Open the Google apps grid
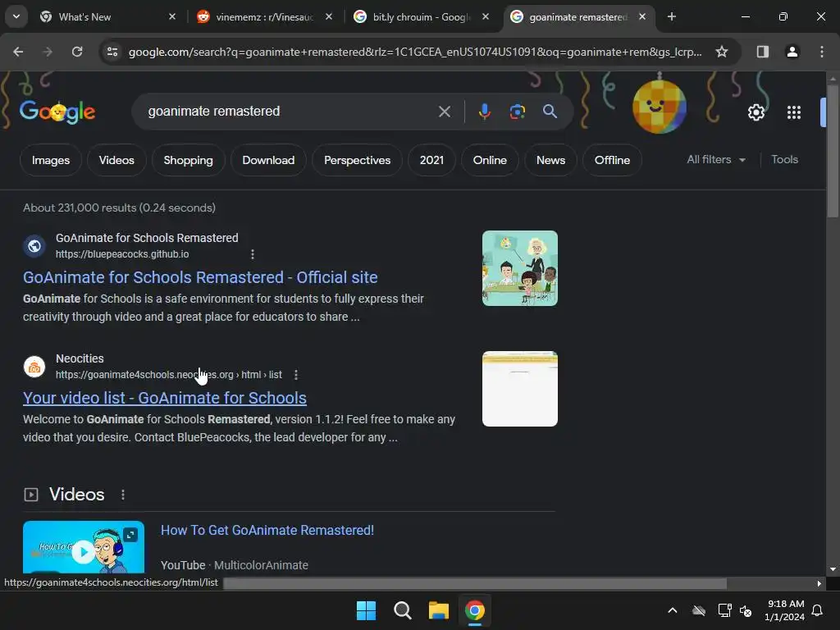The width and height of the screenshot is (840, 630). click(x=793, y=112)
